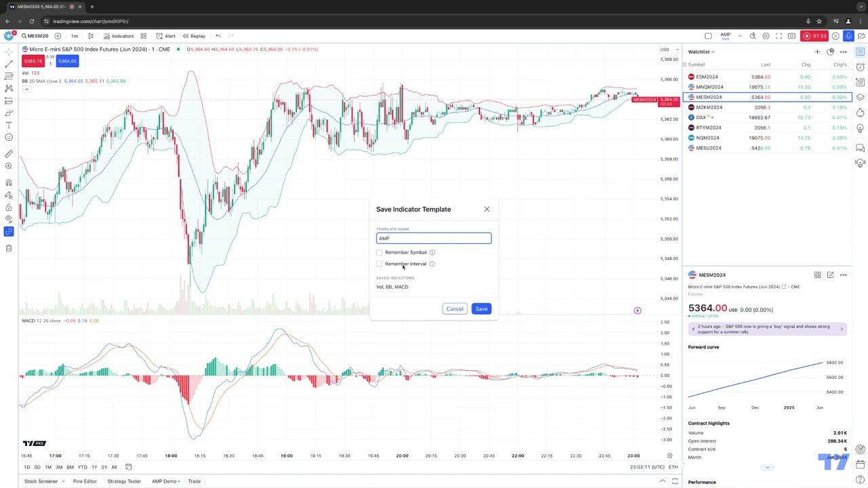Click the redo arrow icon
Image resolution: width=868 pixels, height=488 pixels.
231,36
